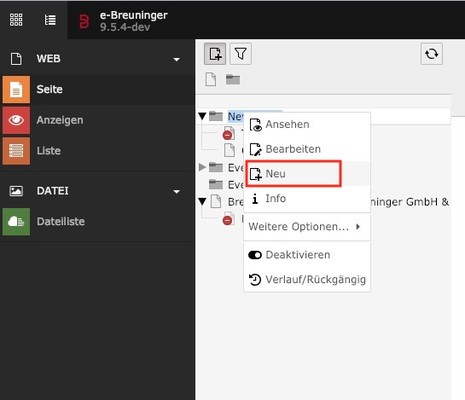
Task: Open the Liste module
Action: [97, 151]
